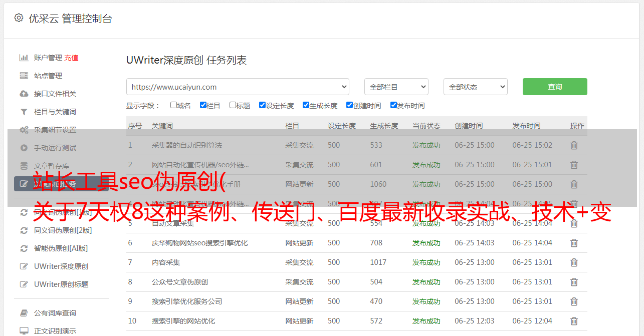Click 采集交流 in the 内容采集 row

(x=300, y=262)
